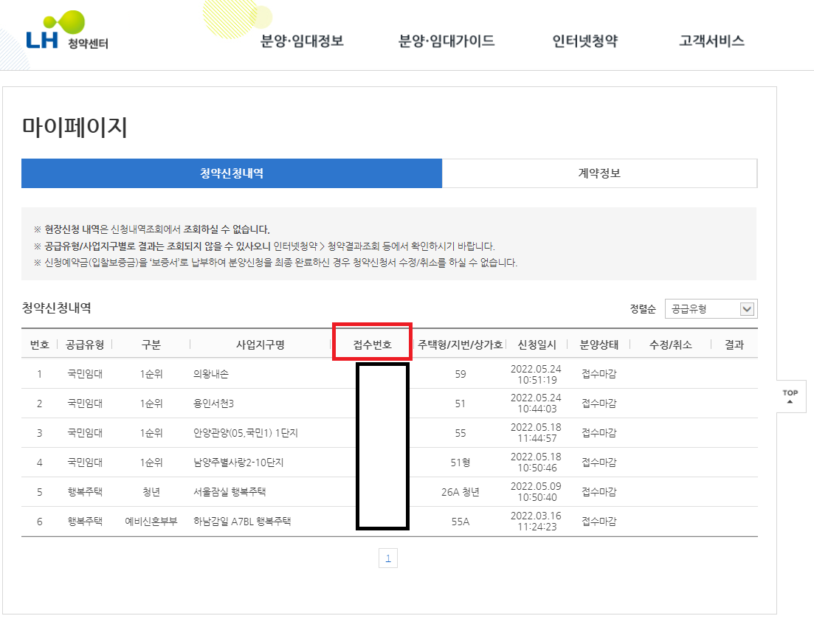
Task: Click the 2022.05.24 10:44:03 application date
Action: tap(537, 404)
